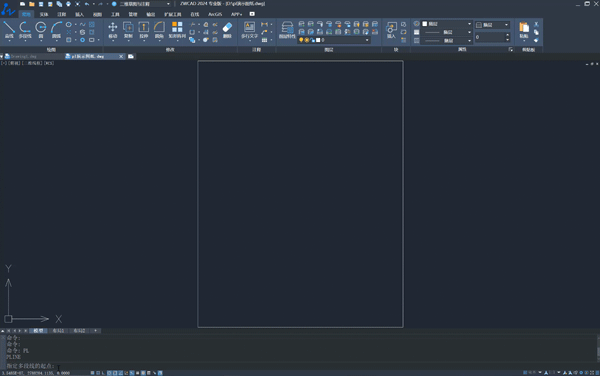Toggle snap mode in status bar
Image resolution: width=600 pixels, height=376 pixels.
(92, 373)
